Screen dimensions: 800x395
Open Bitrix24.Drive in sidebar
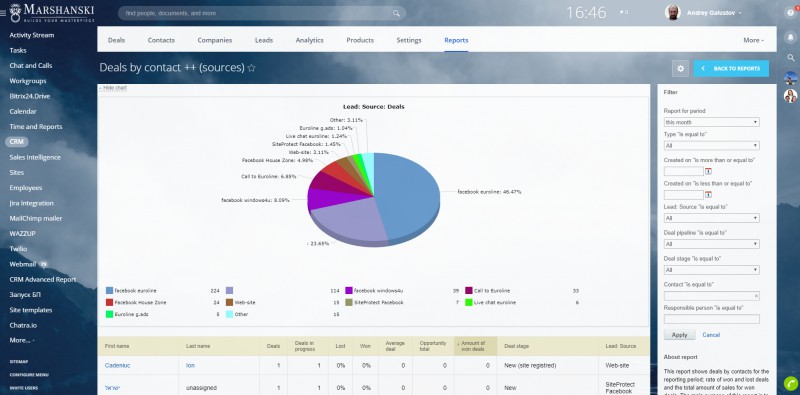(30, 96)
